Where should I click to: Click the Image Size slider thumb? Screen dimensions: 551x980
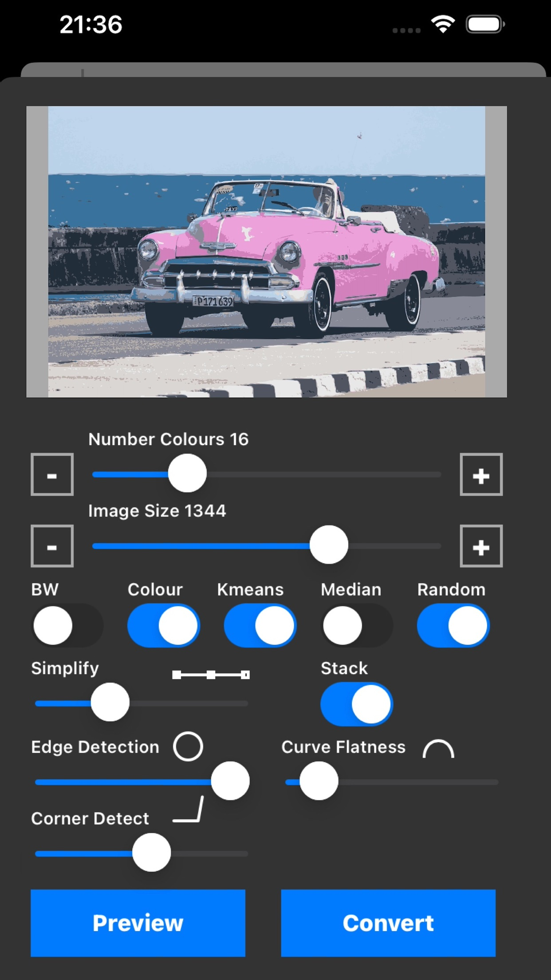[329, 545]
